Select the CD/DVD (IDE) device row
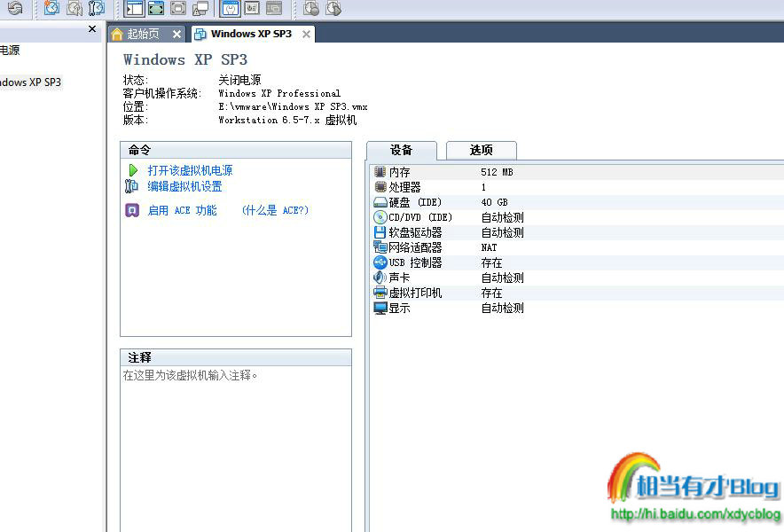Image resolution: width=784 pixels, height=532 pixels. pos(577,217)
